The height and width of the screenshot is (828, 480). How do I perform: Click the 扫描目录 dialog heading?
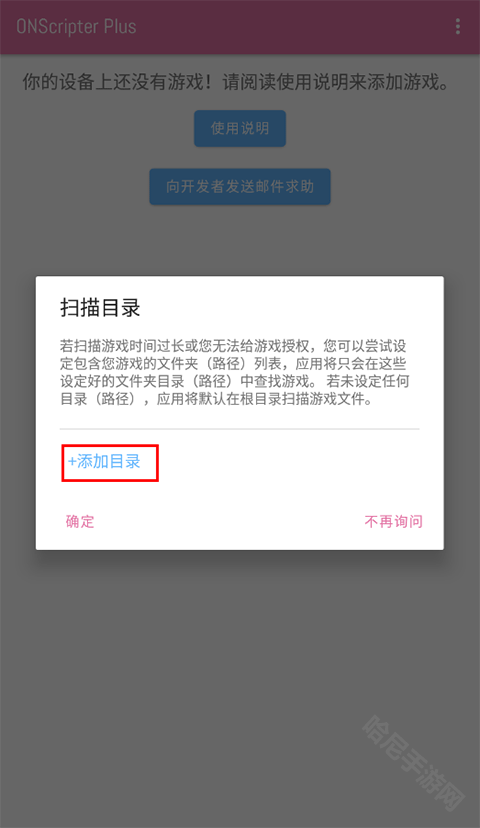coord(100,308)
